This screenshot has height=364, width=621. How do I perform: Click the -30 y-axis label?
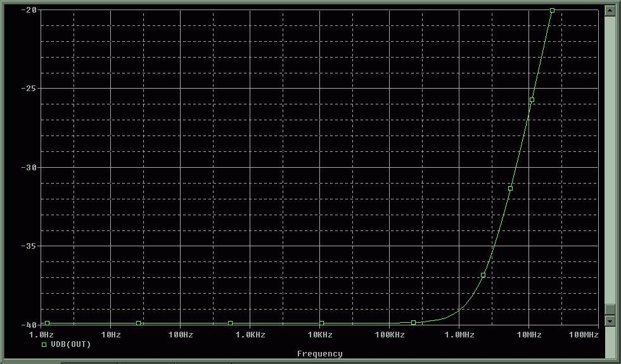(x=28, y=167)
